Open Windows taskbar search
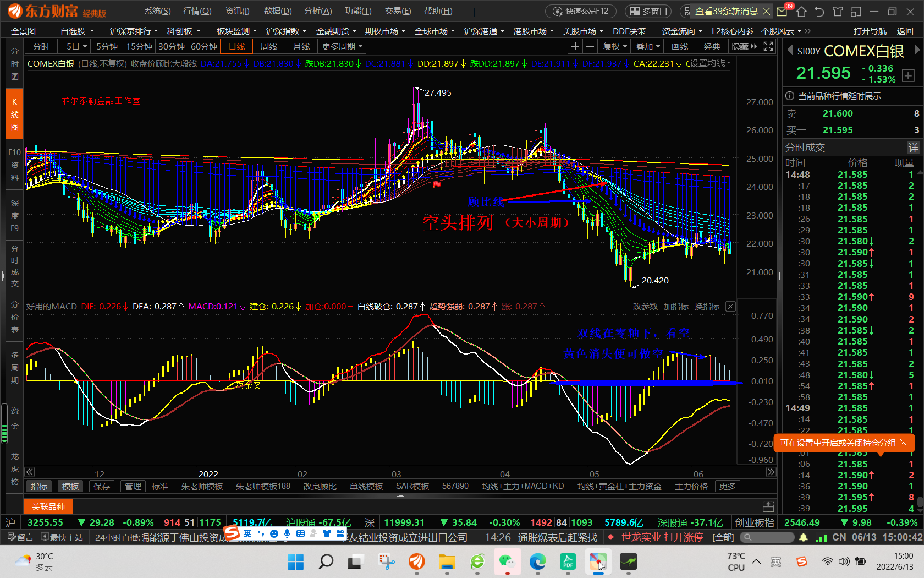Viewport: 924px width, 578px height. pyautogui.click(x=326, y=562)
